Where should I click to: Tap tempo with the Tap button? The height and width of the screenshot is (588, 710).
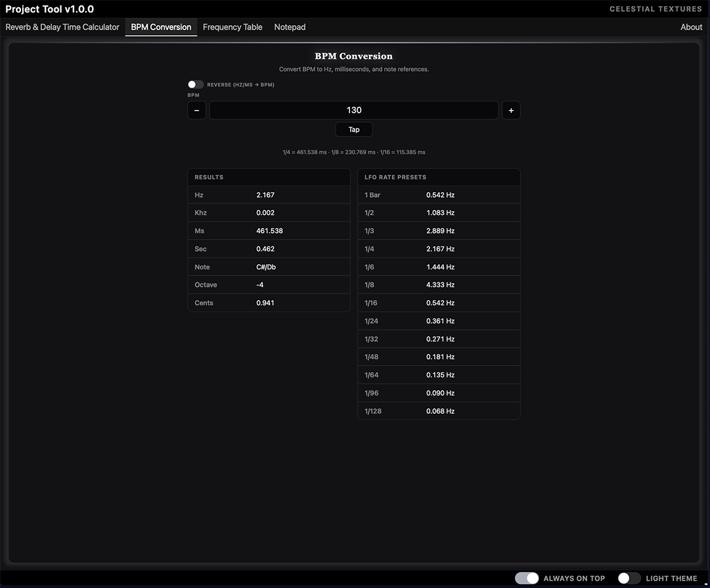tap(354, 130)
